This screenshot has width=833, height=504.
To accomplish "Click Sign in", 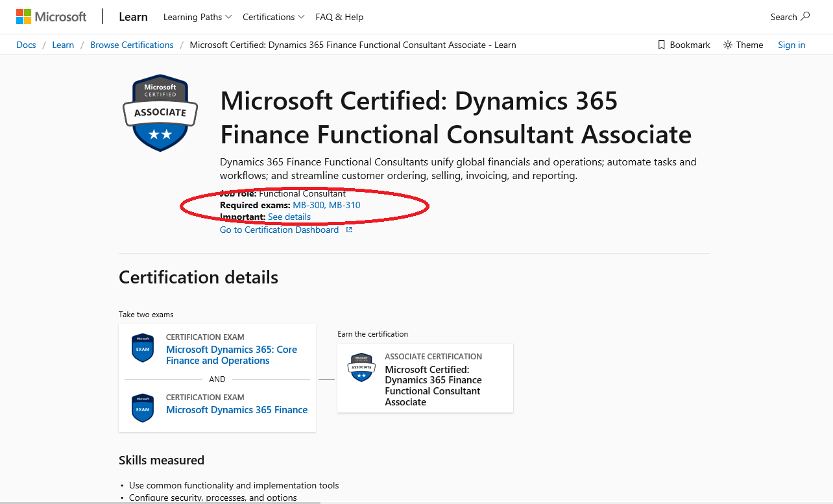I will [791, 45].
